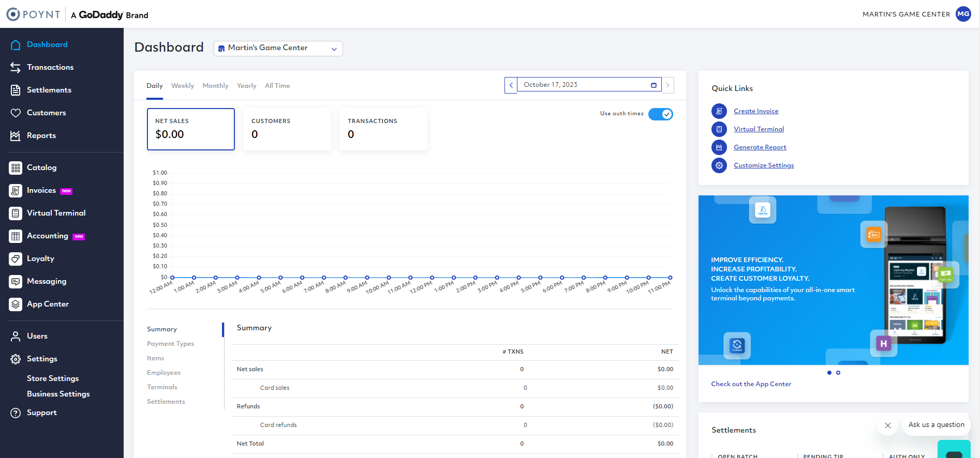Screen dimensions: 980x458
Task: Click the Messaging chat icon
Action: pyautogui.click(x=16, y=281)
